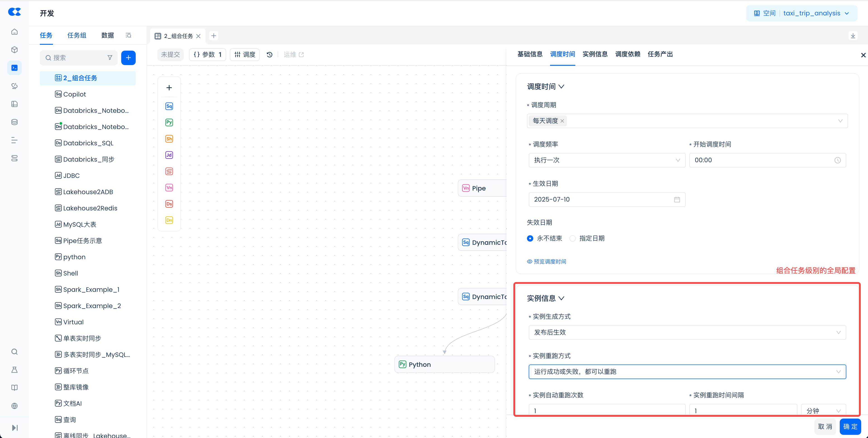Click the blue add task plus button
Image resolution: width=868 pixels, height=438 pixels.
coord(128,58)
